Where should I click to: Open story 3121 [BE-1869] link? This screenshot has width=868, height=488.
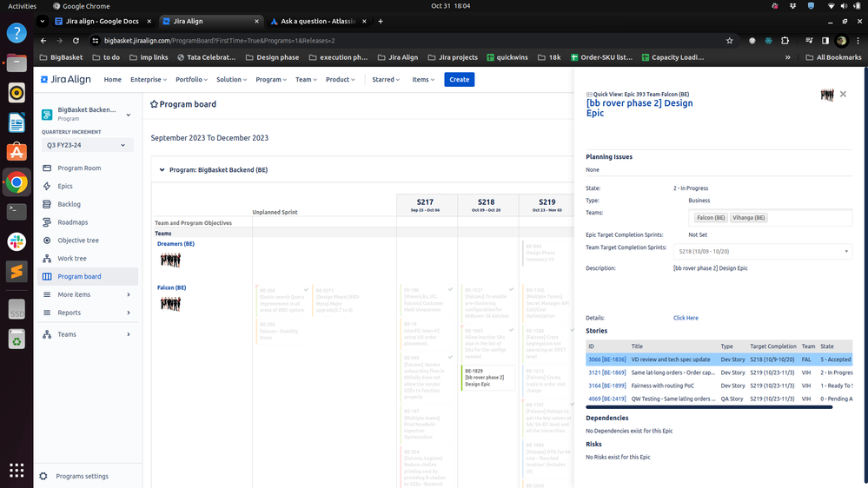pyautogui.click(x=606, y=373)
